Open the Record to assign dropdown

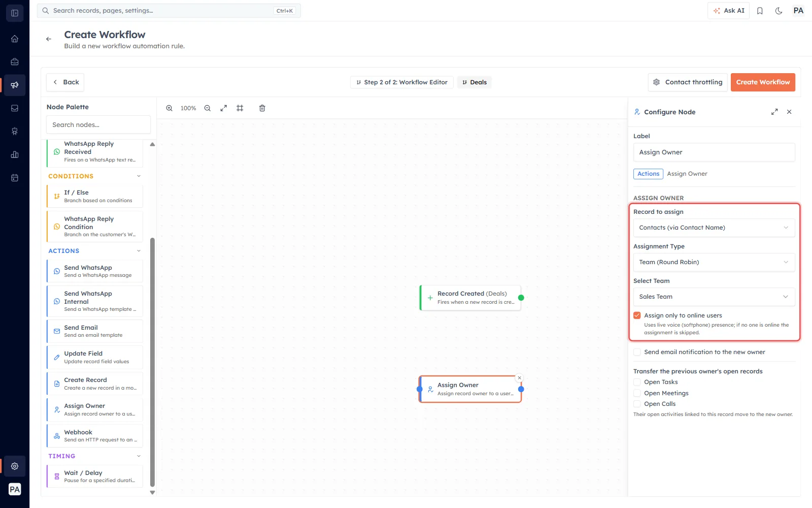tap(714, 228)
